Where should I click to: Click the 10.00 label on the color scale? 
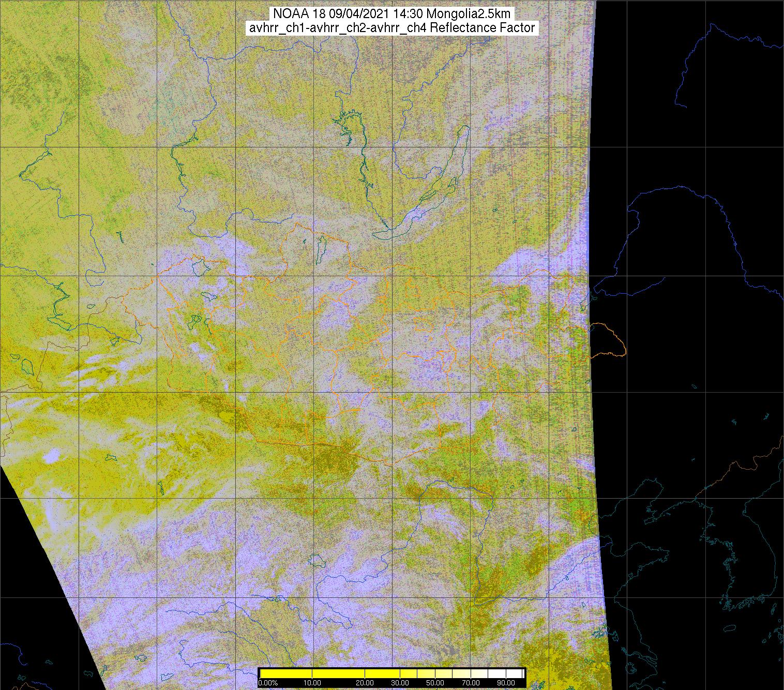[312, 683]
